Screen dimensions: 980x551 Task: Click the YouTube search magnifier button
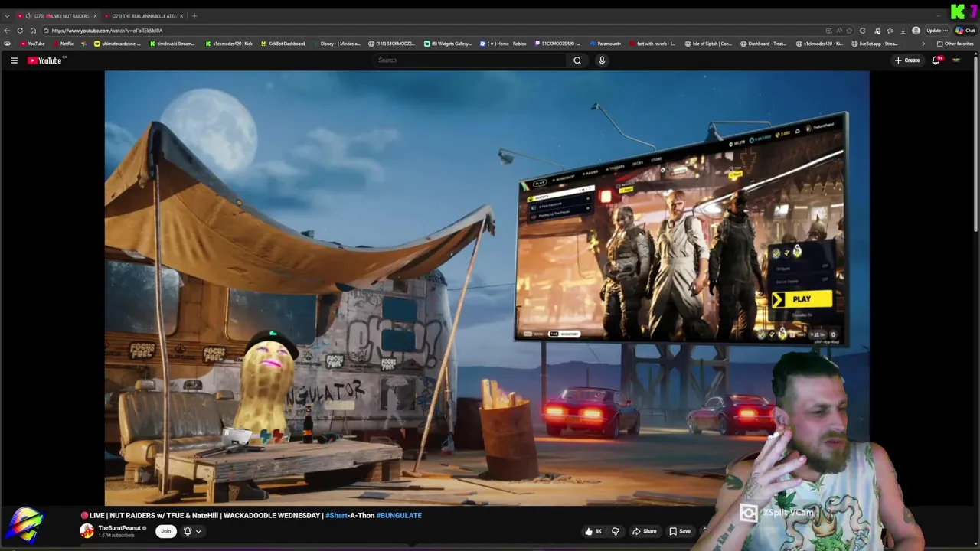pyautogui.click(x=577, y=60)
